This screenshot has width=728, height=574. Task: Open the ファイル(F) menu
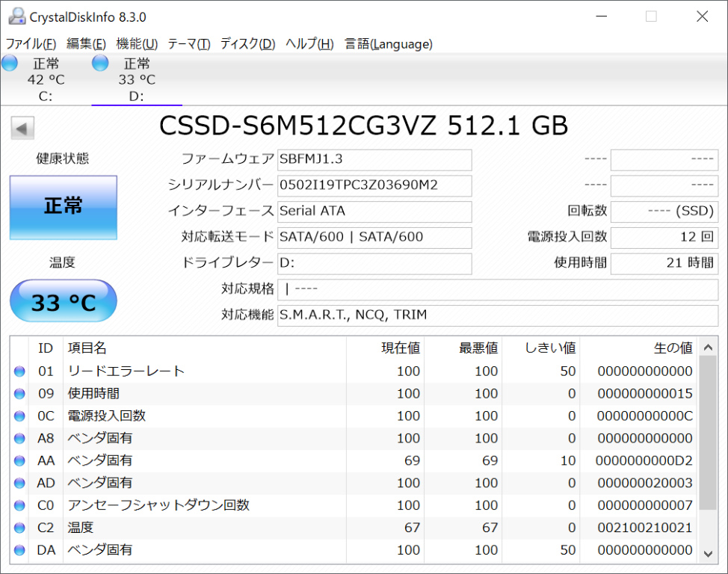coord(31,44)
